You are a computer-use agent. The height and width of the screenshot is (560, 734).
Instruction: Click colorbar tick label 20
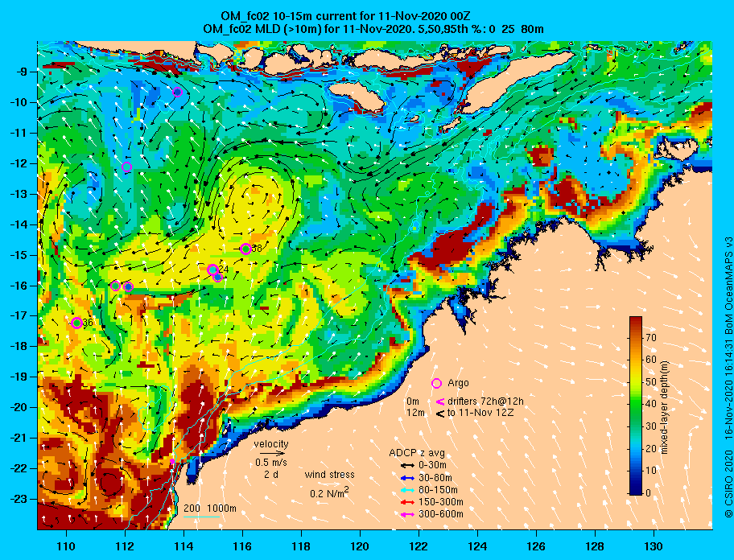point(650,449)
